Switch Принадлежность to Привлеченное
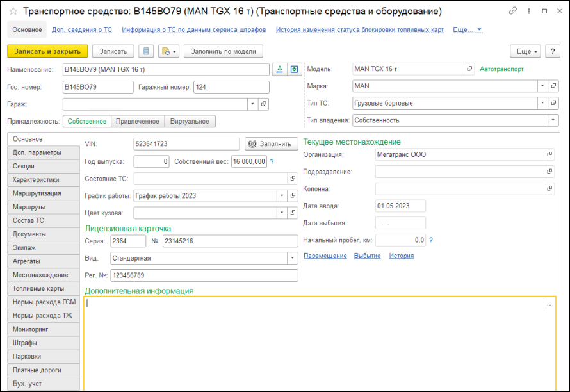 point(138,121)
